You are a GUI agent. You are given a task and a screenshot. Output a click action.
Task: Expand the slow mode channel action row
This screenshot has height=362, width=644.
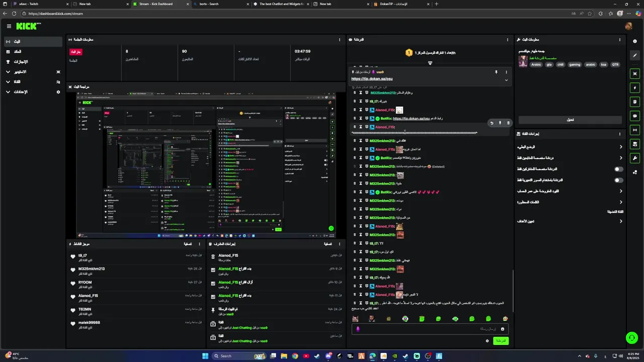point(570,147)
